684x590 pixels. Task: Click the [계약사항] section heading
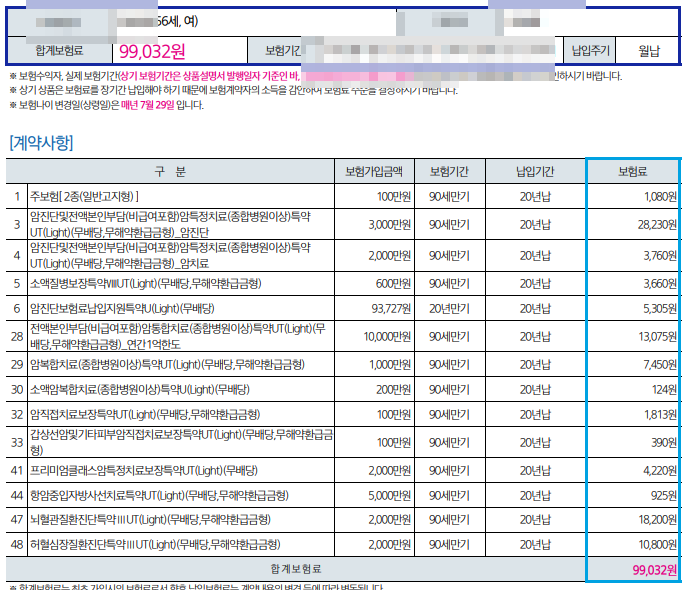click(x=41, y=143)
